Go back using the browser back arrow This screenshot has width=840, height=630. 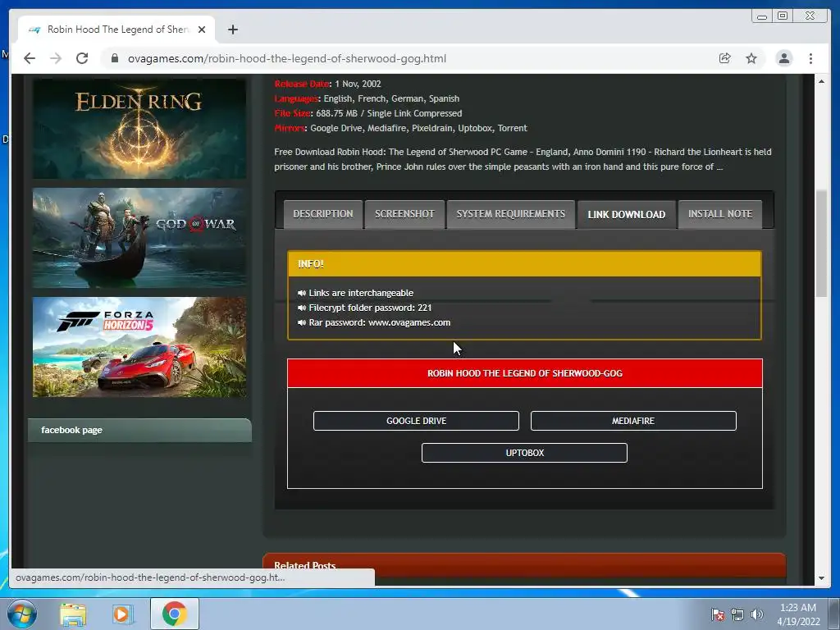coord(30,58)
